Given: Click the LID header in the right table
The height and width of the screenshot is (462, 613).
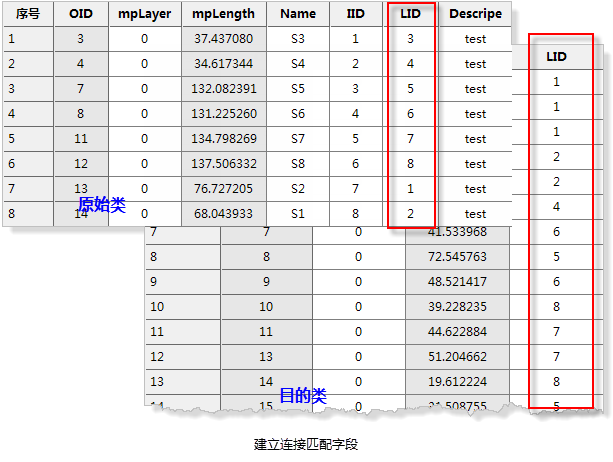Looking at the screenshot, I should [556, 57].
